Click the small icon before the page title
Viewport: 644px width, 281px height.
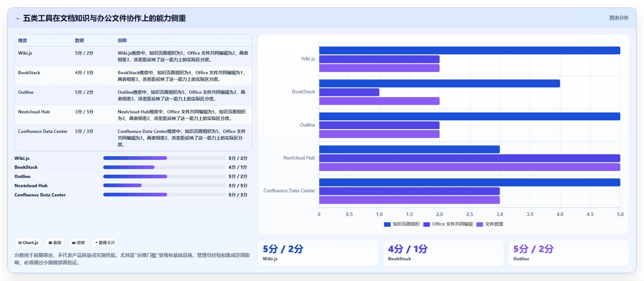[17, 18]
